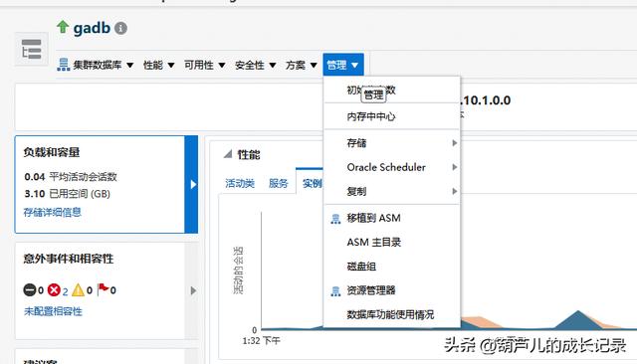Switch to the 服务 tab
Screen dimensions: 637x364
point(278,183)
